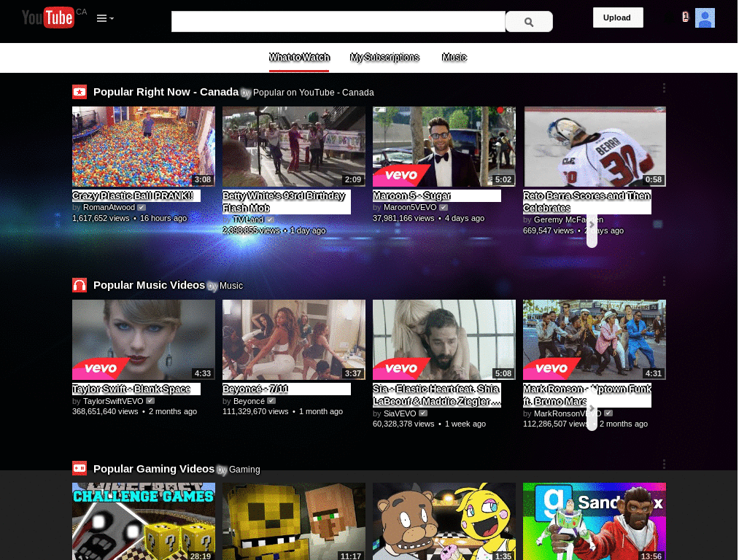Open the guide hamburger menu dropdown

105,18
